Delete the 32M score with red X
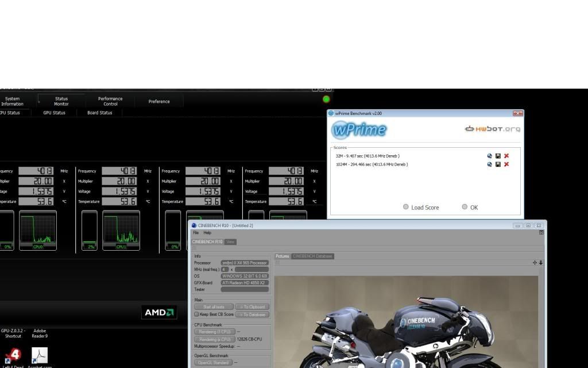588x368 pixels. click(506, 156)
